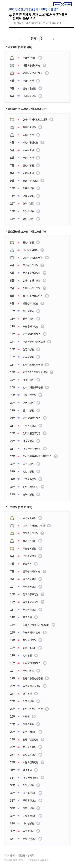
Task: Open the home icon beside 연세대원주세브란스기독병원
Action: (55, 456)
